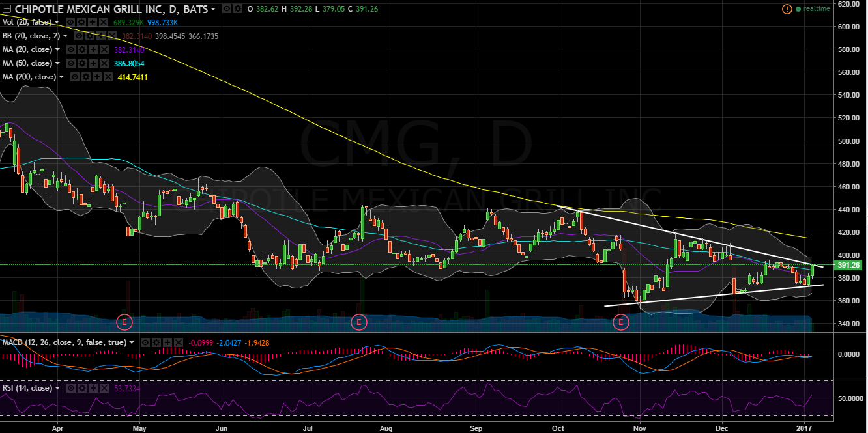Hide the Chipotle main price series
This screenshot has width=868, height=433.
click(x=226, y=9)
